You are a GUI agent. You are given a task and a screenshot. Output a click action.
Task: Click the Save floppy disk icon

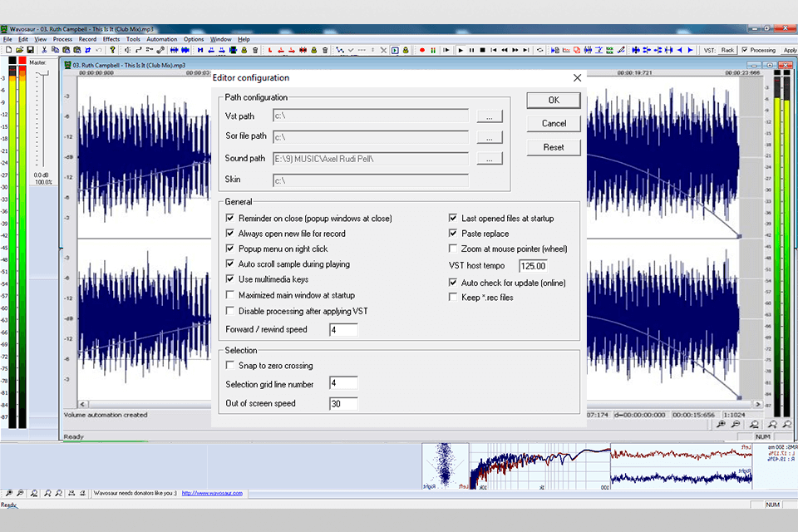(30, 50)
